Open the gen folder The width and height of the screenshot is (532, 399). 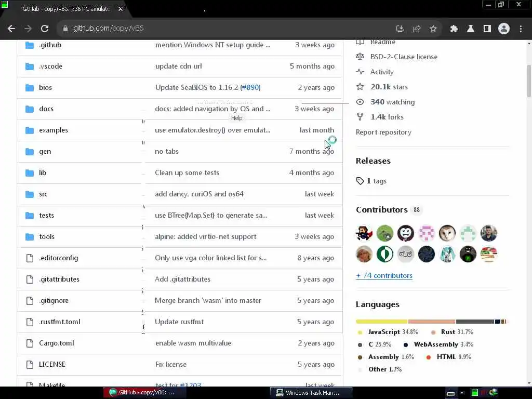[x=45, y=152]
